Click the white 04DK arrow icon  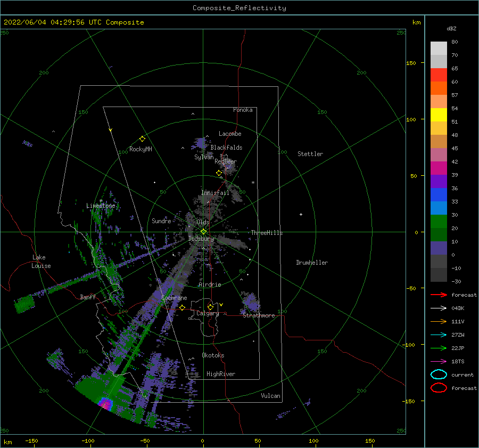tap(439, 308)
